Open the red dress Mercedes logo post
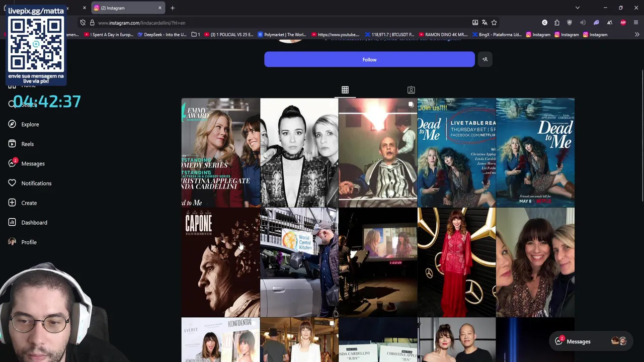The height and width of the screenshot is (362, 644). point(456,262)
